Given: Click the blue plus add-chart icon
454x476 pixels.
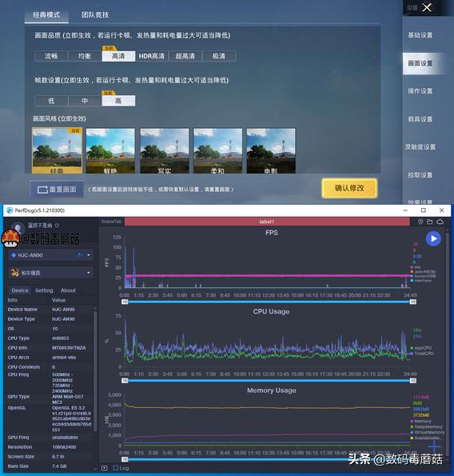Looking at the screenshot, I should click(x=434, y=446).
